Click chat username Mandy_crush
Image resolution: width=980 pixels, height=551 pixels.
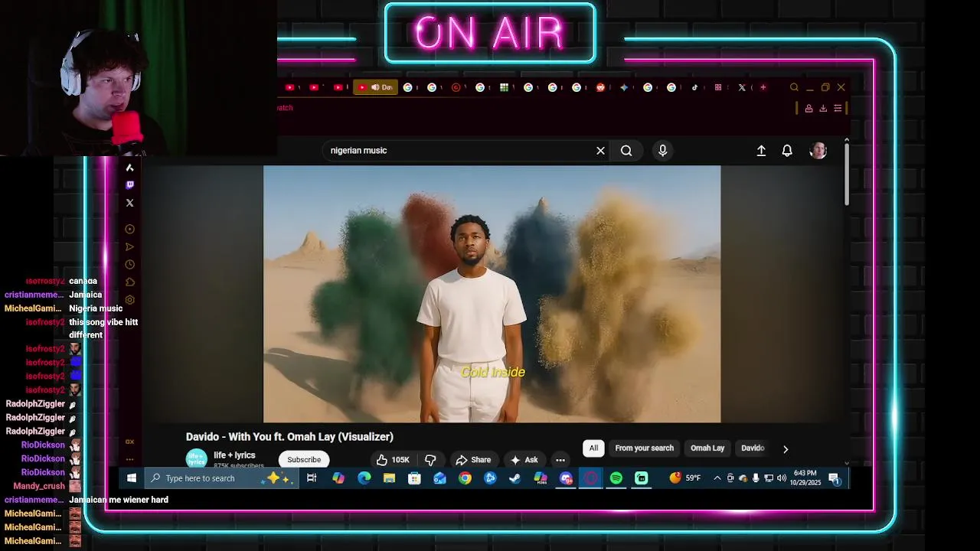(x=39, y=486)
